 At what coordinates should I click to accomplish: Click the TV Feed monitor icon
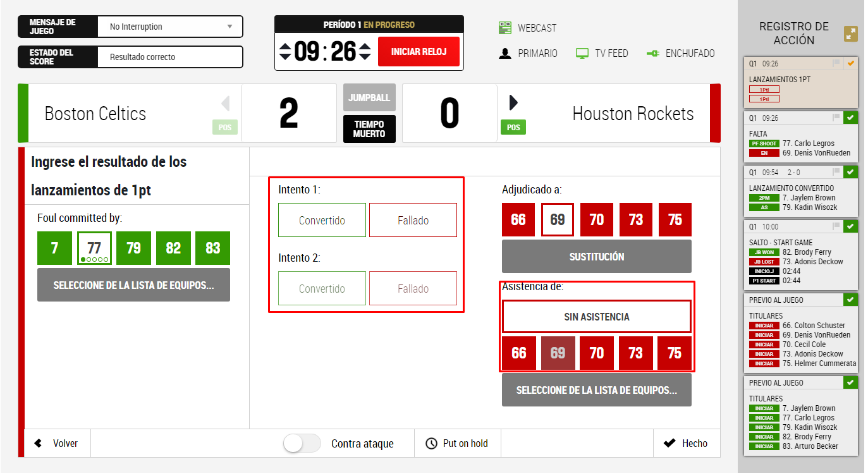[582, 54]
